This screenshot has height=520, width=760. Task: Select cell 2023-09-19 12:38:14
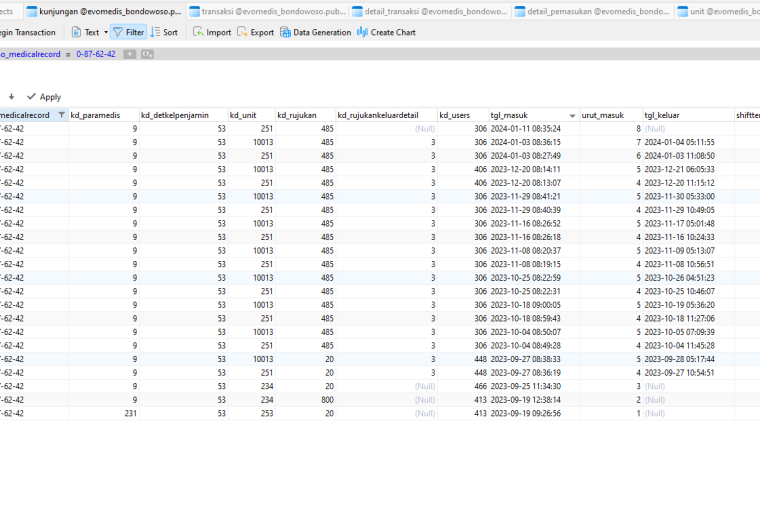pyautogui.click(x=534, y=400)
